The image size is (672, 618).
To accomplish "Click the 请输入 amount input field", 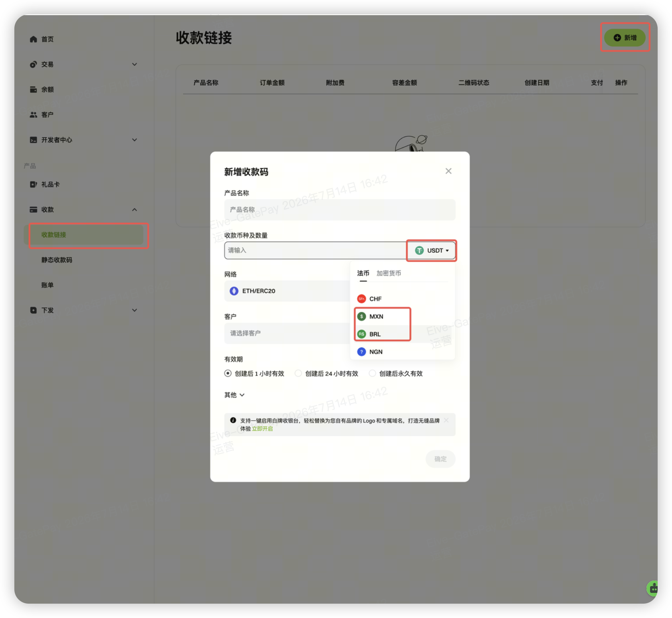I will pos(316,250).
